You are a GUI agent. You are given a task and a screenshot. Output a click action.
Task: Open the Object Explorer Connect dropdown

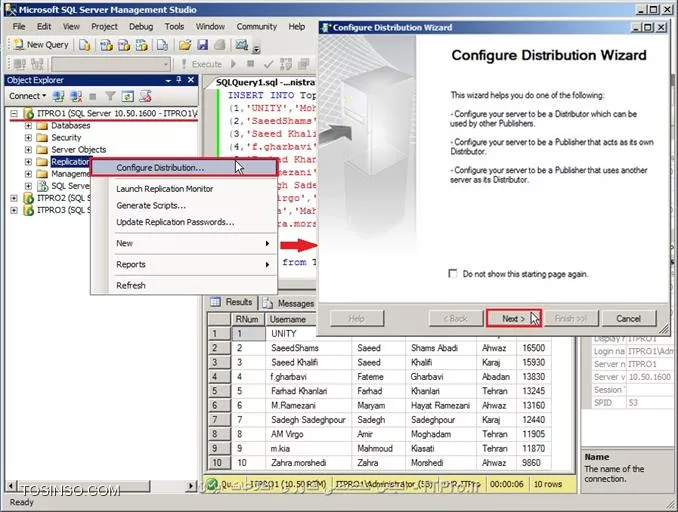(x=27, y=96)
